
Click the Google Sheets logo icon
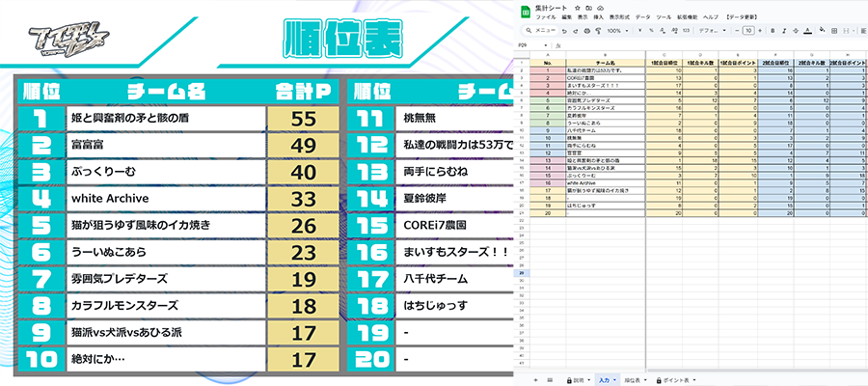tap(526, 12)
